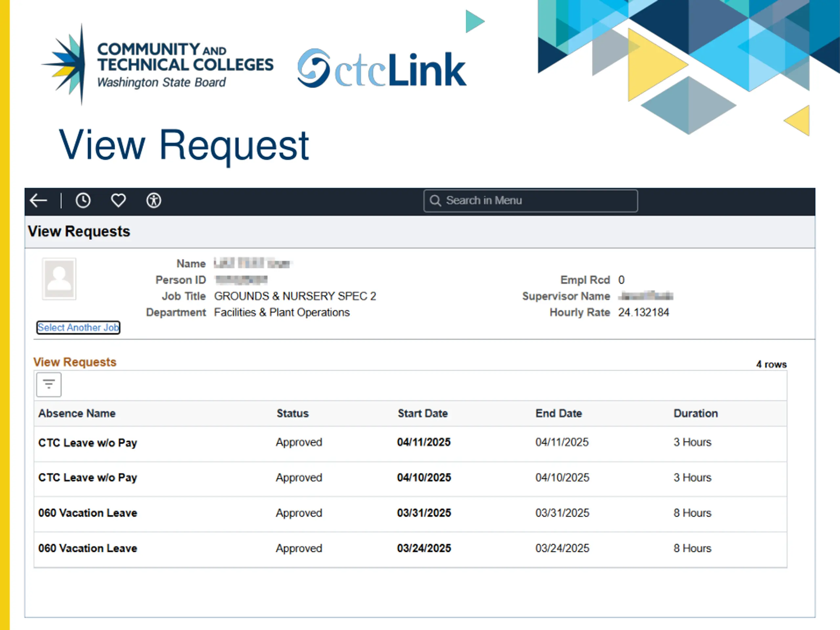Open accessibility person icon
The image size is (840, 630).
pyautogui.click(x=154, y=200)
